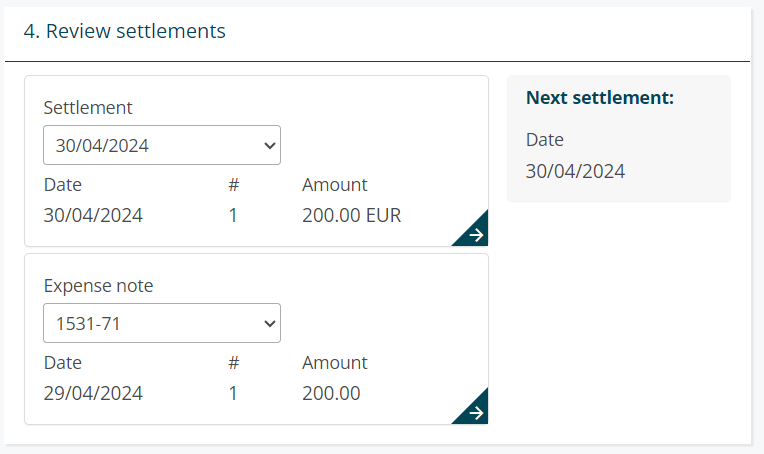
Task: Click the Settlement dropdown chevron
Action: (268, 145)
